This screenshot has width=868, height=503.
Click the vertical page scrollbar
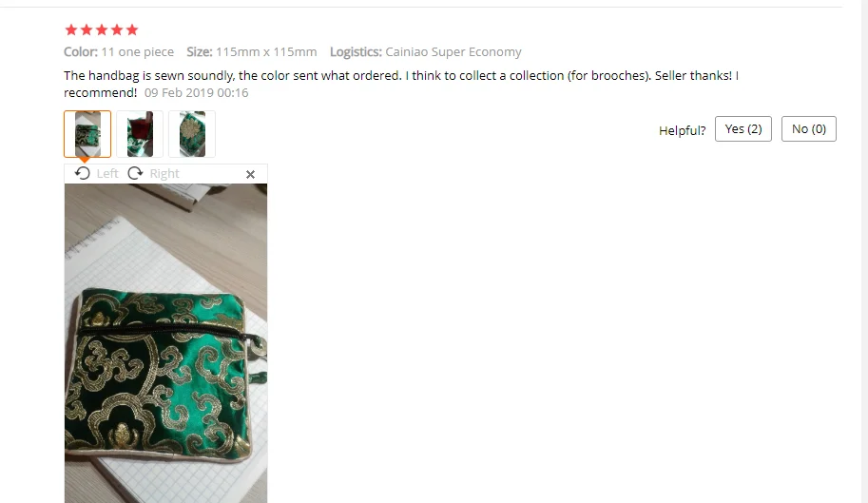coord(864,251)
